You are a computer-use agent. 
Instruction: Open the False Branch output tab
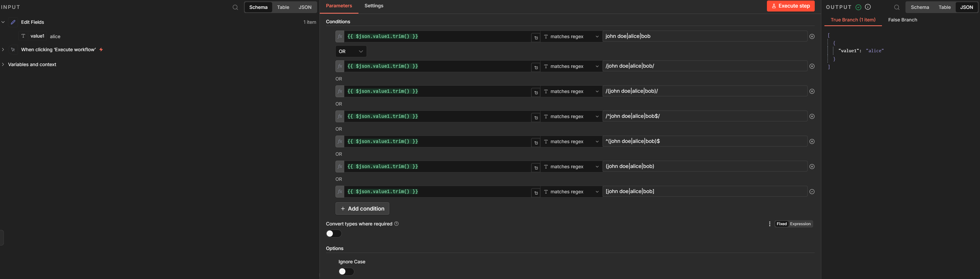pos(902,20)
